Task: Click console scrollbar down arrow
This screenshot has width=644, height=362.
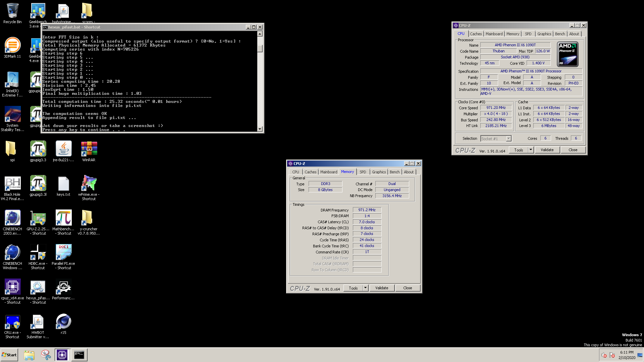Action: [260, 129]
